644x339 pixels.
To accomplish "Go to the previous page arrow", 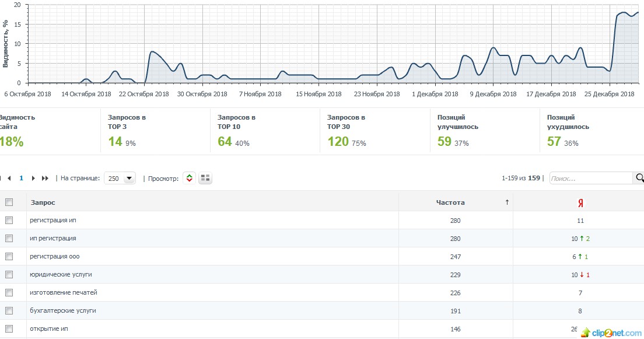I will coord(9,179).
